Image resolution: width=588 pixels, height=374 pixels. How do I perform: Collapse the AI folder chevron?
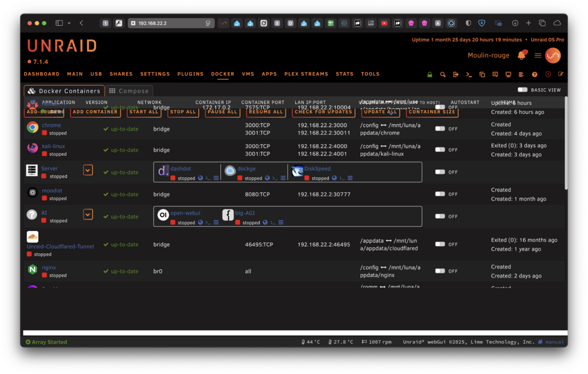[x=88, y=215]
